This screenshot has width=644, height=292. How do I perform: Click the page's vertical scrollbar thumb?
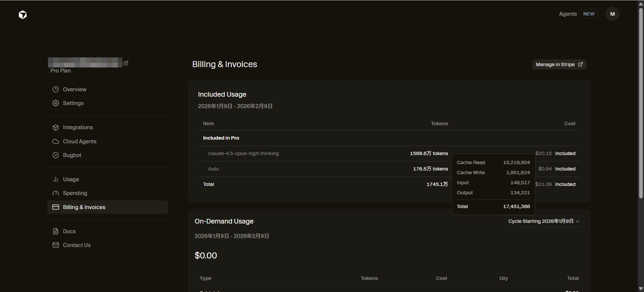pyautogui.click(x=641, y=101)
